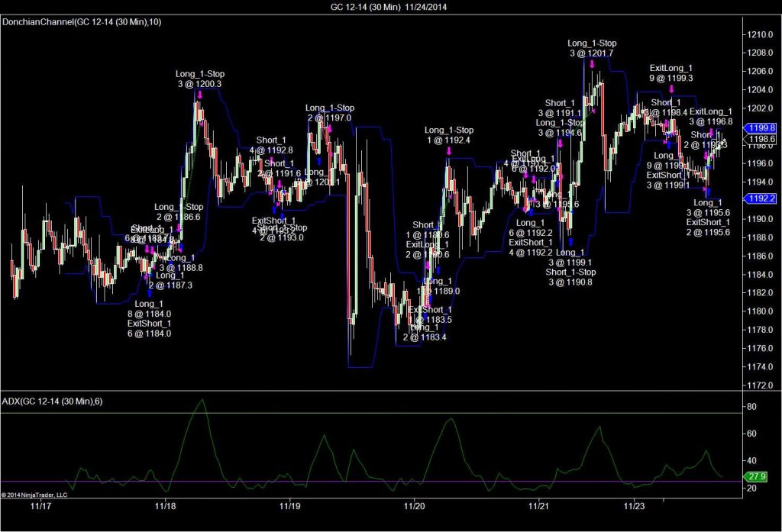Click the chart title 'GC 12-14 (30 Min) 11/24/2014'

coord(389,7)
